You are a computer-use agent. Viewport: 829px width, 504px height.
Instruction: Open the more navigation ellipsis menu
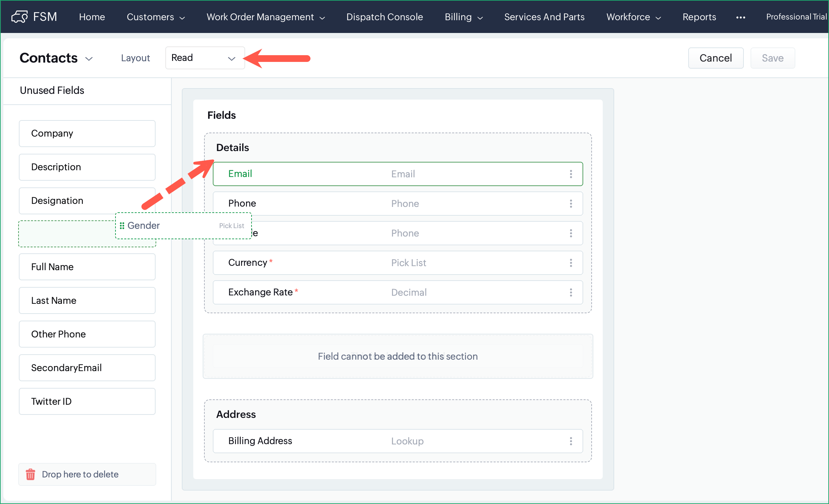(740, 17)
